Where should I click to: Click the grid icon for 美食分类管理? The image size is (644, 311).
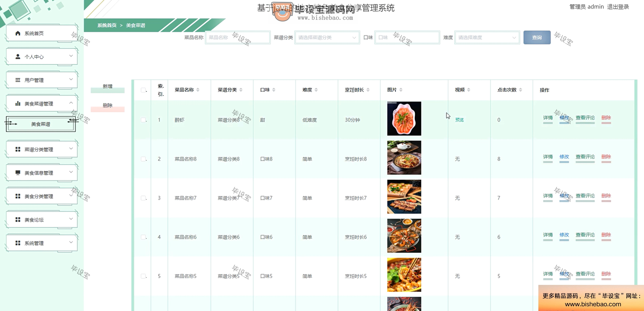(x=18, y=196)
